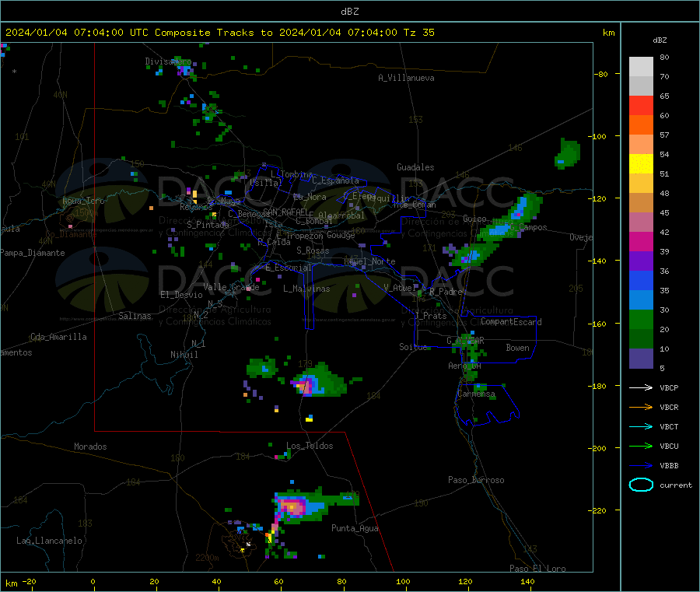Screen dimensions: 700x592
Task: Click the dBZ title at top
Action: (349, 12)
